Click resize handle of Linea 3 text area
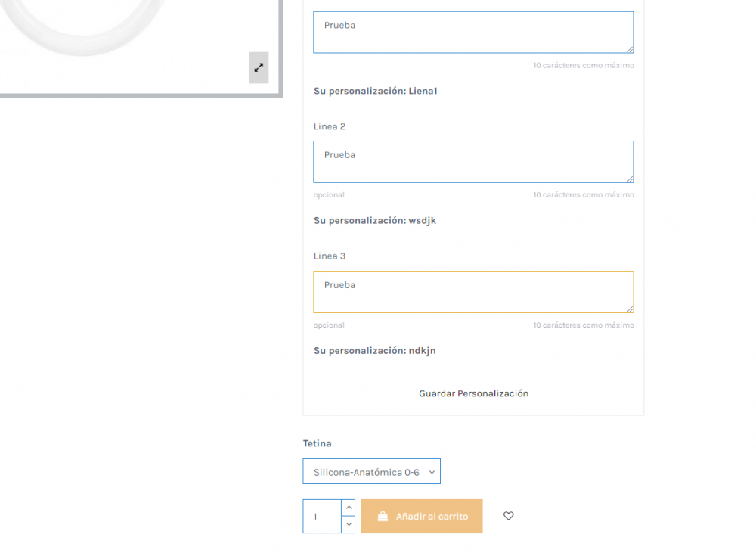This screenshot has width=756, height=559. coord(630,309)
